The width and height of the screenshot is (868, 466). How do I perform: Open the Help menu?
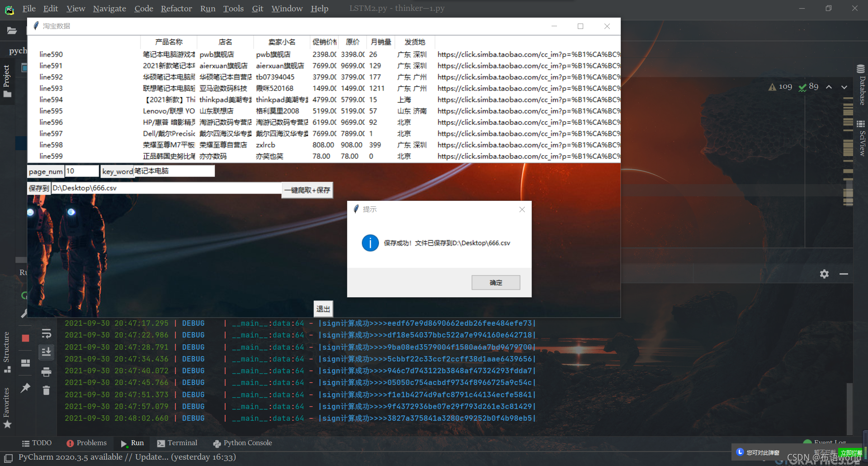320,9
